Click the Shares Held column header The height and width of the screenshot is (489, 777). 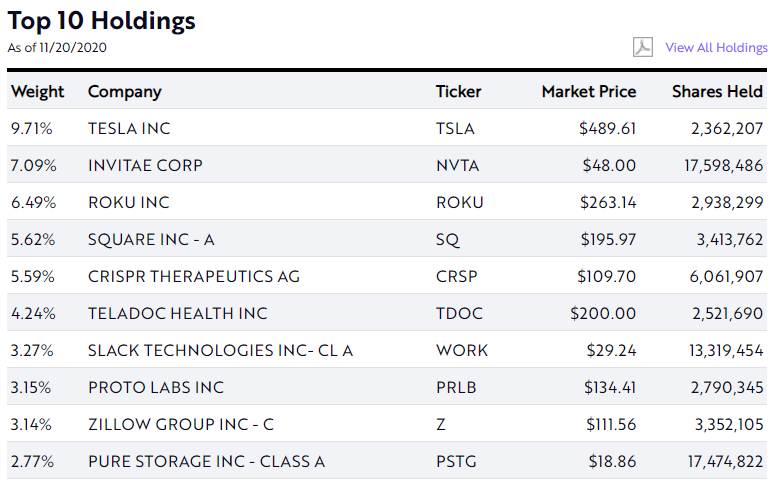coord(717,92)
